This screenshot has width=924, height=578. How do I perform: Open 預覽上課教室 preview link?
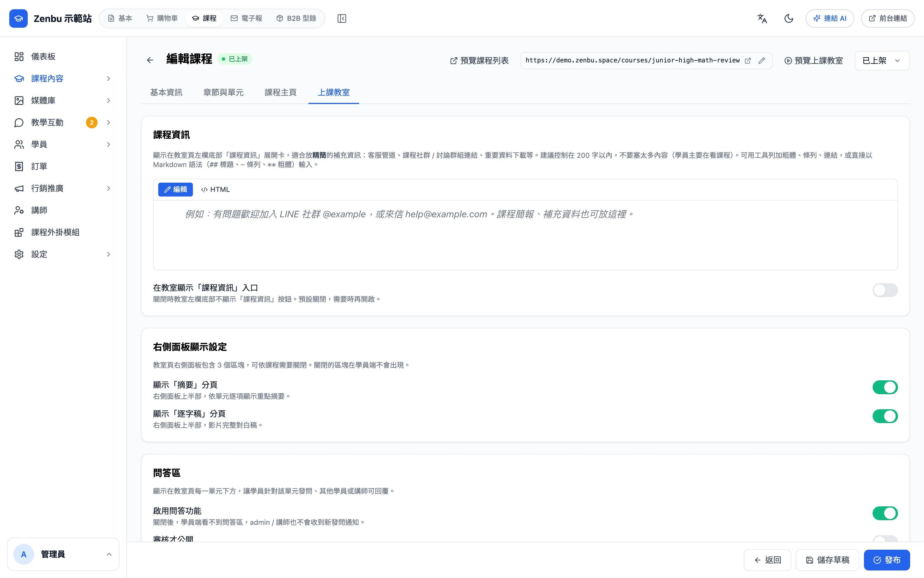coord(814,60)
